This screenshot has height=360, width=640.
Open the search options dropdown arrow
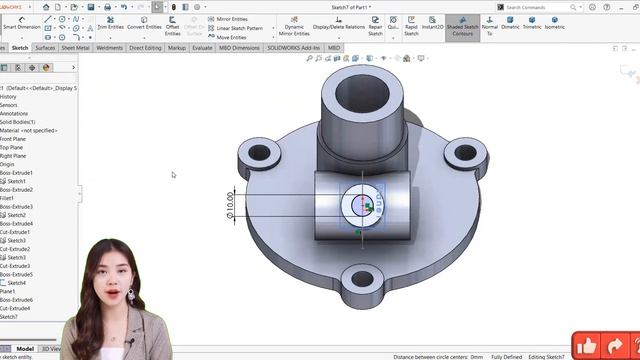pyautogui.click(x=580, y=7)
